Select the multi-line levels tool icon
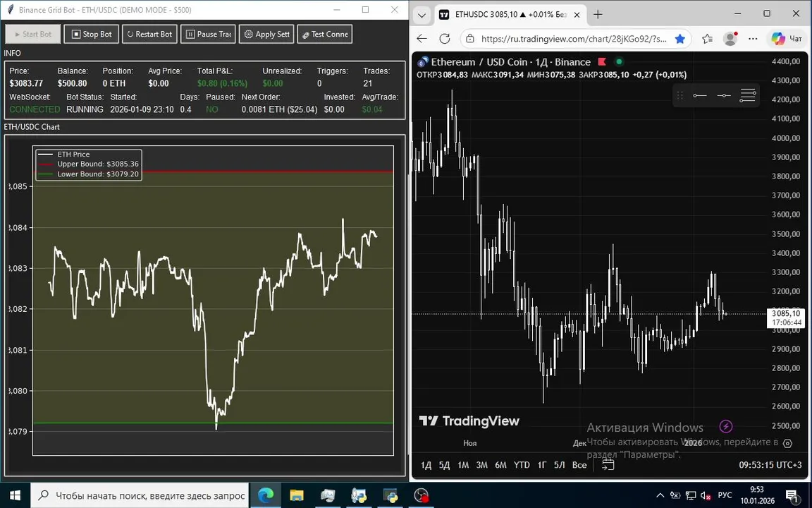 point(748,95)
